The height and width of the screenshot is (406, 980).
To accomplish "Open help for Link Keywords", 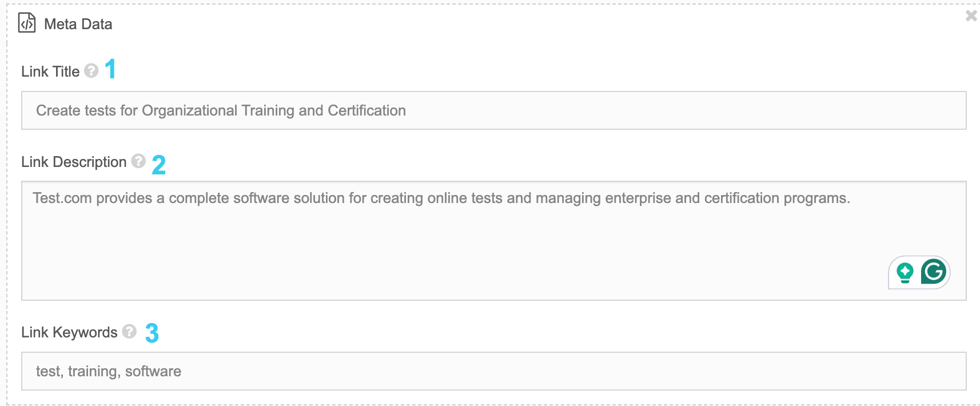I will click(x=129, y=331).
